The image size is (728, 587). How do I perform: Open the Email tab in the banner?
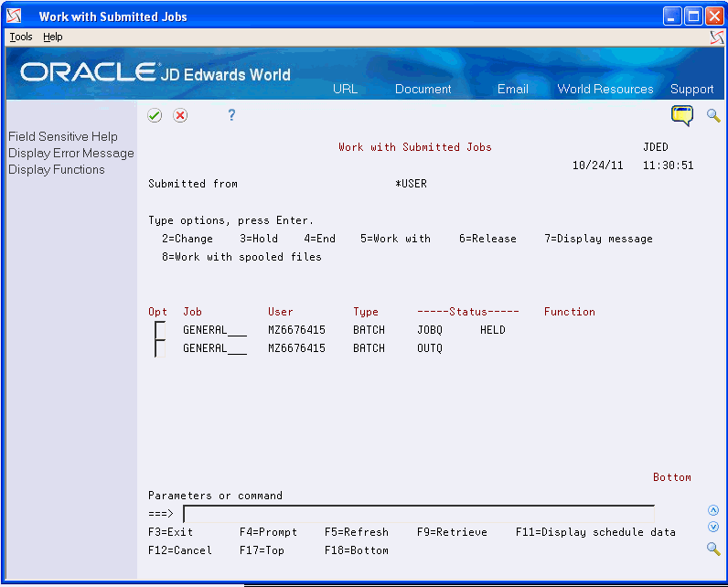[x=512, y=89]
